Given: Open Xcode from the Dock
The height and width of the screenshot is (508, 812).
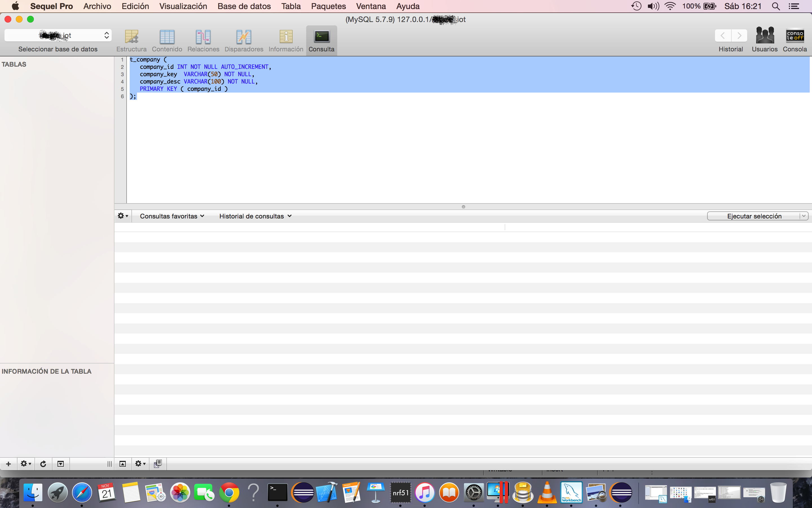Looking at the screenshot, I should 327,492.
